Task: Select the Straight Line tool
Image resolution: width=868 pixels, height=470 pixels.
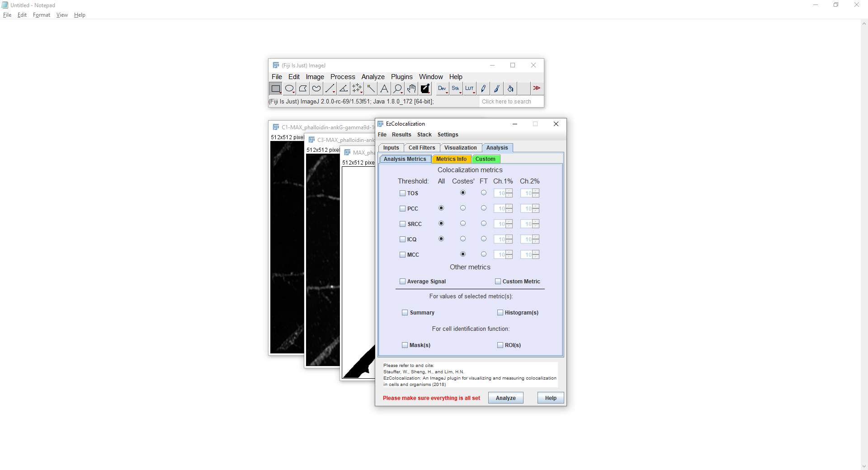Action: point(330,89)
